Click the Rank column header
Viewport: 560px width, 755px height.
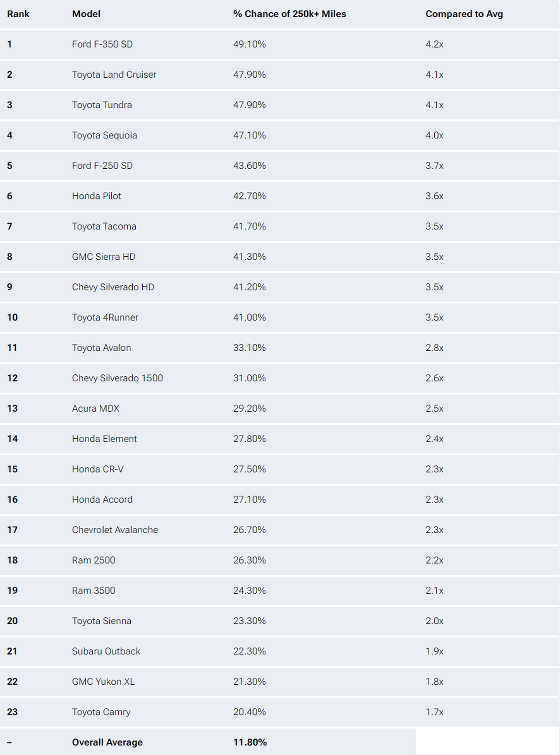(18, 14)
